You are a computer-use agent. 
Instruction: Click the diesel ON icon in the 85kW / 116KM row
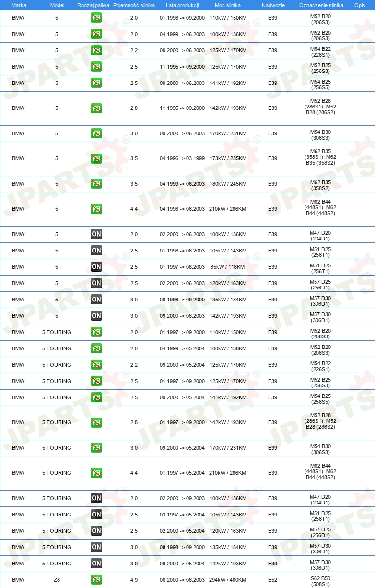click(96, 267)
